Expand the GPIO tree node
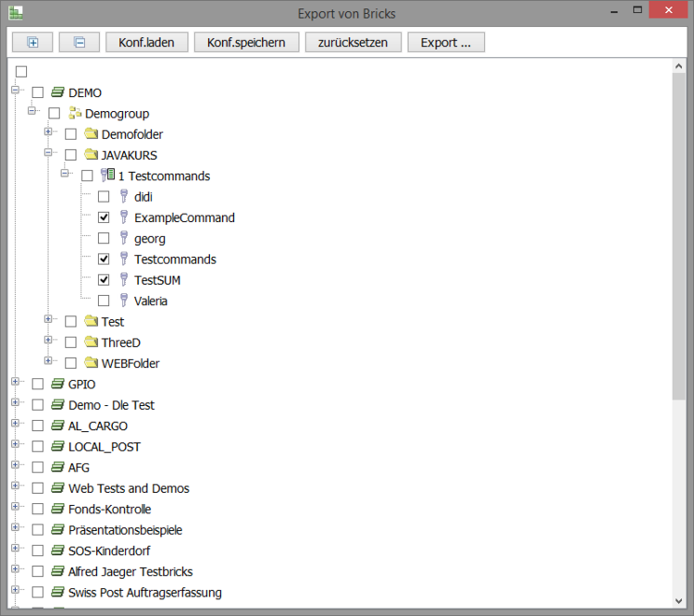This screenshot has height=616, width=694. click(15, 382)
